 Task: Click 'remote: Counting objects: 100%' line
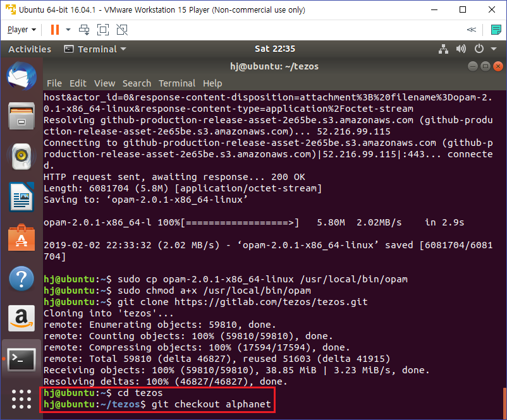point(188,336)
